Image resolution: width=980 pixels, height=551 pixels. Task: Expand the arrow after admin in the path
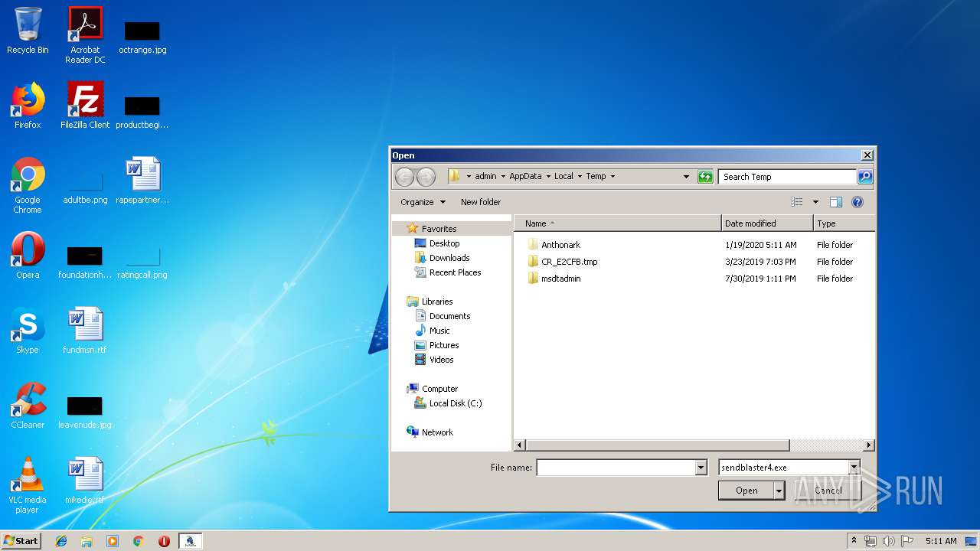[x=503, y=176]
